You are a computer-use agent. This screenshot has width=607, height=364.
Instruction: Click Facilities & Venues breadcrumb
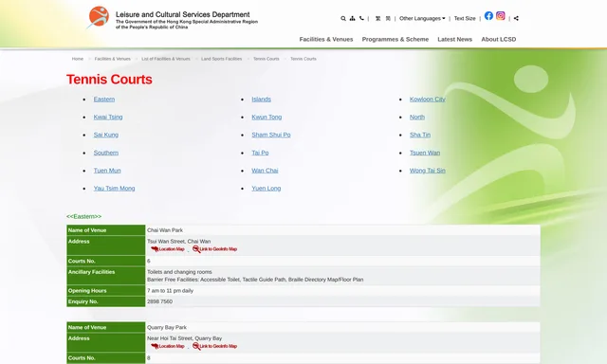click(113, 59)
